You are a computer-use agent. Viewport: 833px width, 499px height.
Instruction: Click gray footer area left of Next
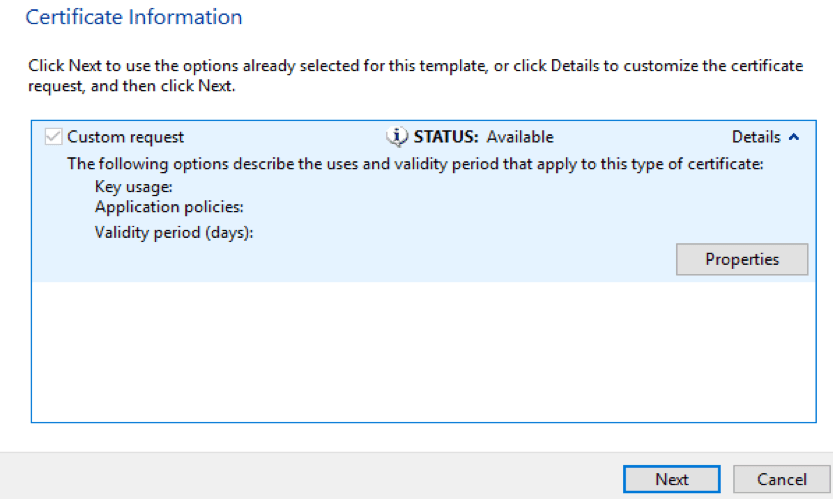[x=300, y=478]
